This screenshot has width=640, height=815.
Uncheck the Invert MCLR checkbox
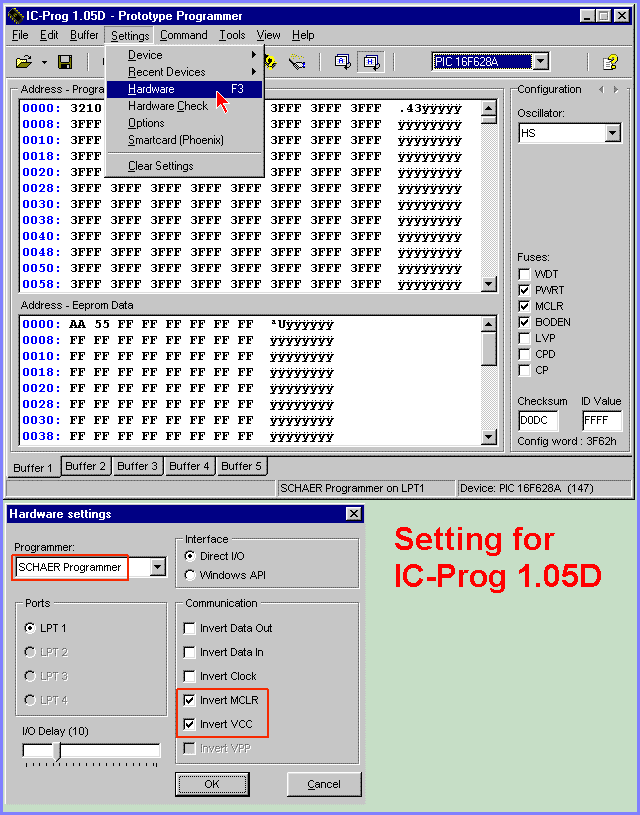point(190,700)
